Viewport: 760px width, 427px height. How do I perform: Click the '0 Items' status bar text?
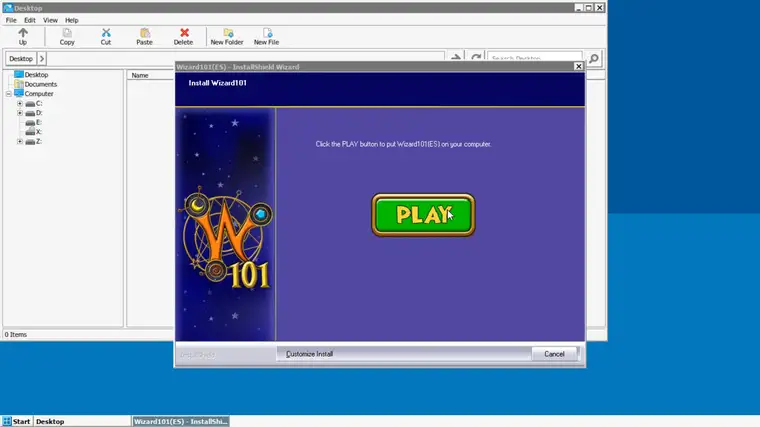16,334
